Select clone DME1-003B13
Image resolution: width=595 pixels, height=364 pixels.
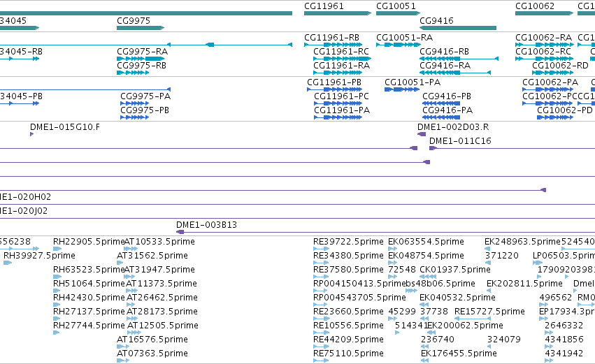point(385,232)
